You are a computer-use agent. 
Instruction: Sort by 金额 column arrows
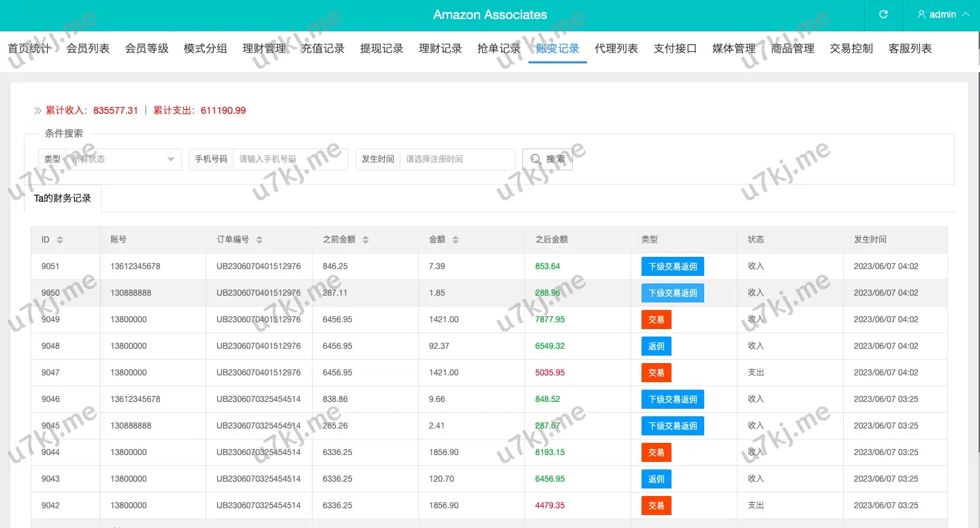tap(456, 240)
